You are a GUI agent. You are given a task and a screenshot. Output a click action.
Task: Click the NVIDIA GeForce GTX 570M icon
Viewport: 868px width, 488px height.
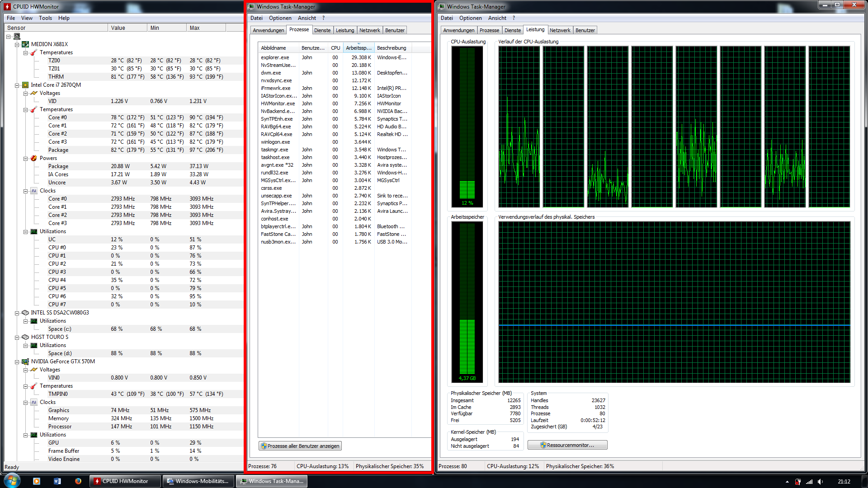pyautogui.click(x=25, y=361)
